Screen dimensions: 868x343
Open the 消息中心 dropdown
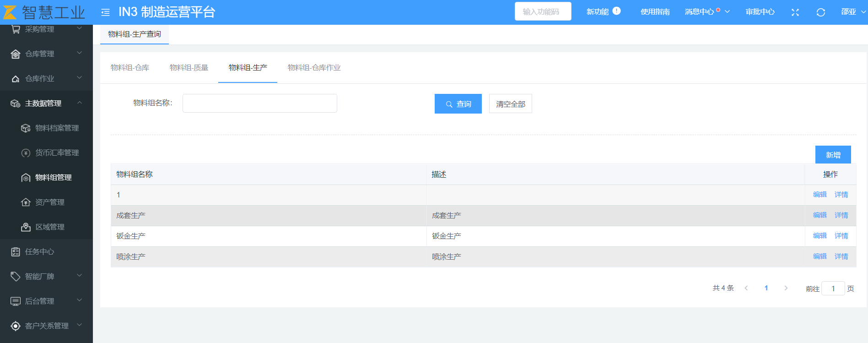tap(706, 12)
